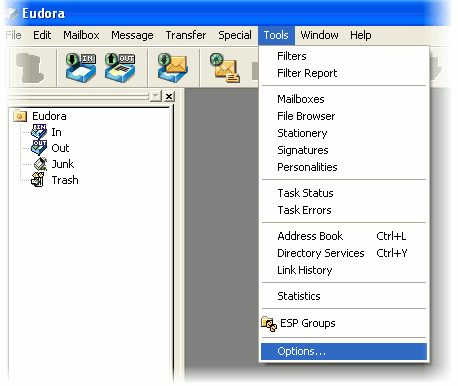Close the mailbox panel
Viewport: 458px width, 386px height.
point(169,96)
